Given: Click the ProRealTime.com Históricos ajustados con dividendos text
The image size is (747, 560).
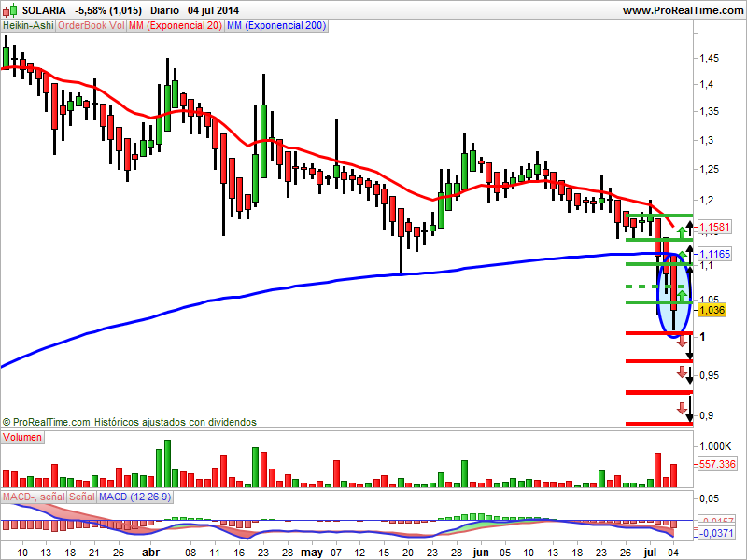Looking at the screenshot, I should (130, 422).
